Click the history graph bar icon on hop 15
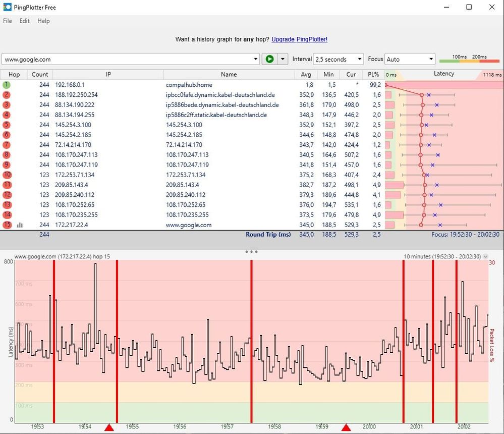This screenshot has height=434, width=504. click(20, 225)
